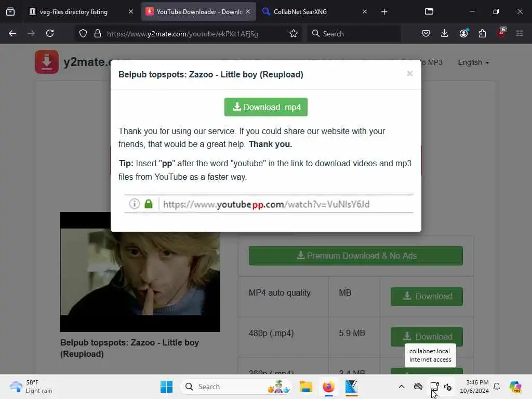
Task: Go forward to the next page
Action: pyautogui.click(x=31, y=33)
